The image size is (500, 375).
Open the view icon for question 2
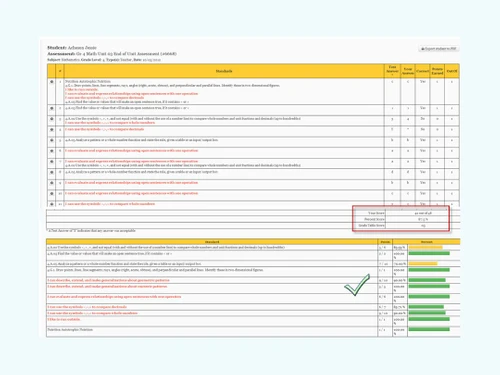coord(52,108)
